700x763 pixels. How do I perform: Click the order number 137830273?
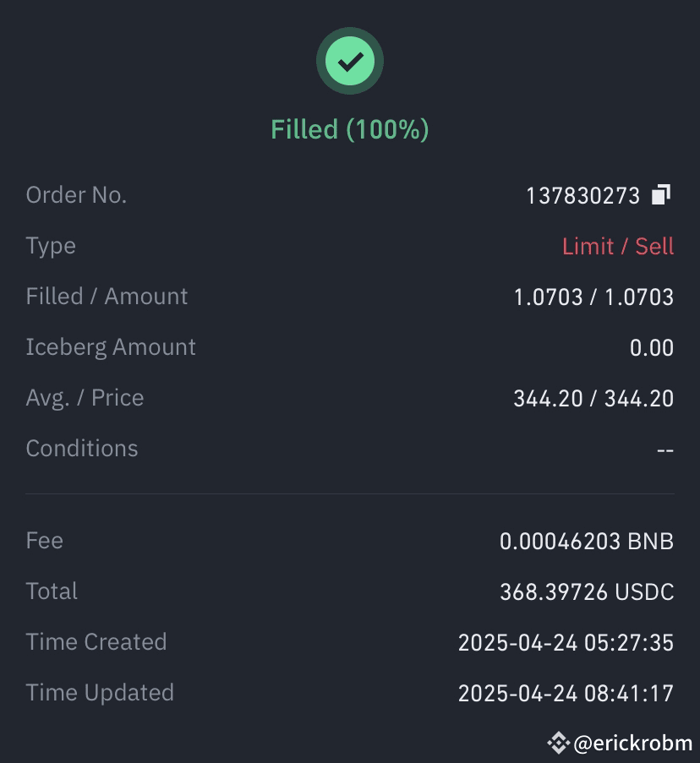582,196
